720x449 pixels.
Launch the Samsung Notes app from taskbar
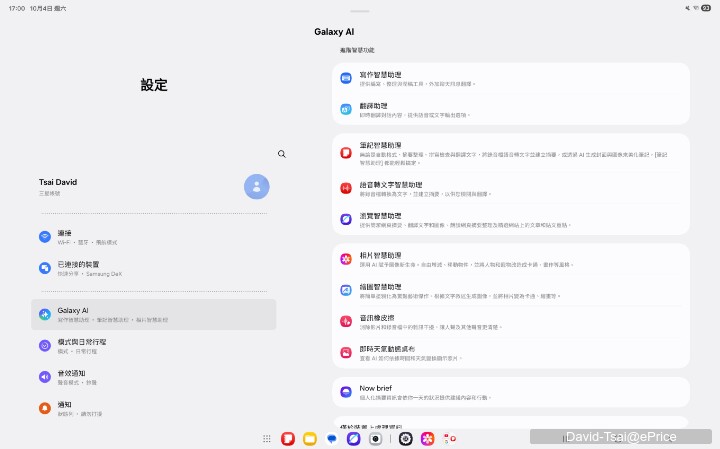[x=288, y=438]
